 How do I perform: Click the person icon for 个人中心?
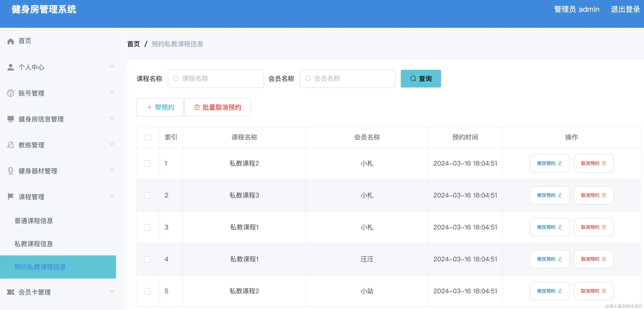point(10,67)
